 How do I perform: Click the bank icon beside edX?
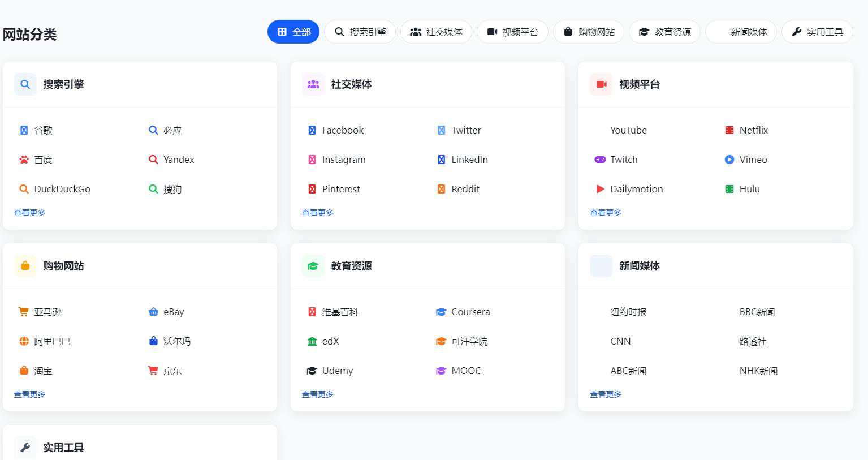pos(312,341)
